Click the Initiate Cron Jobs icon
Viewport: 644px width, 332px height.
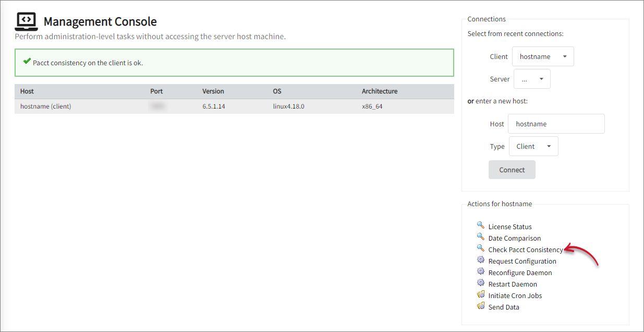click(481, 294)
